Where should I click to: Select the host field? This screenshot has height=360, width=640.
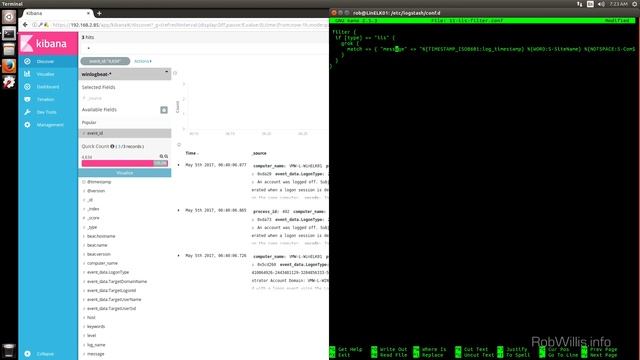pos(91,318)
